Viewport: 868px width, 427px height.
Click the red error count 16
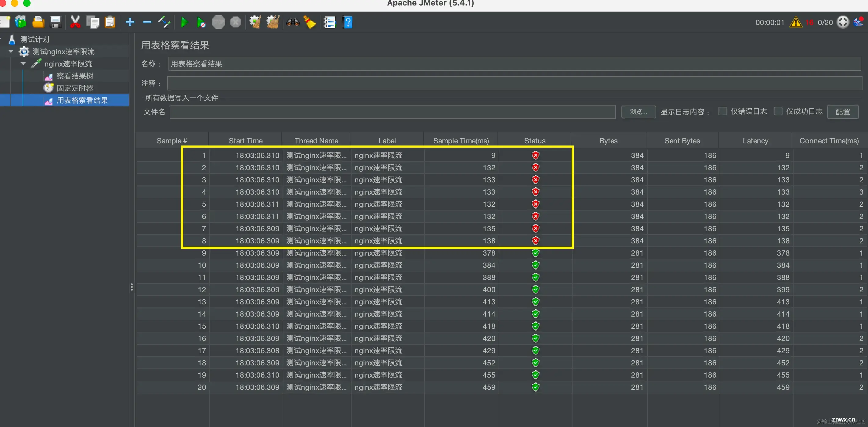point(809,23)
